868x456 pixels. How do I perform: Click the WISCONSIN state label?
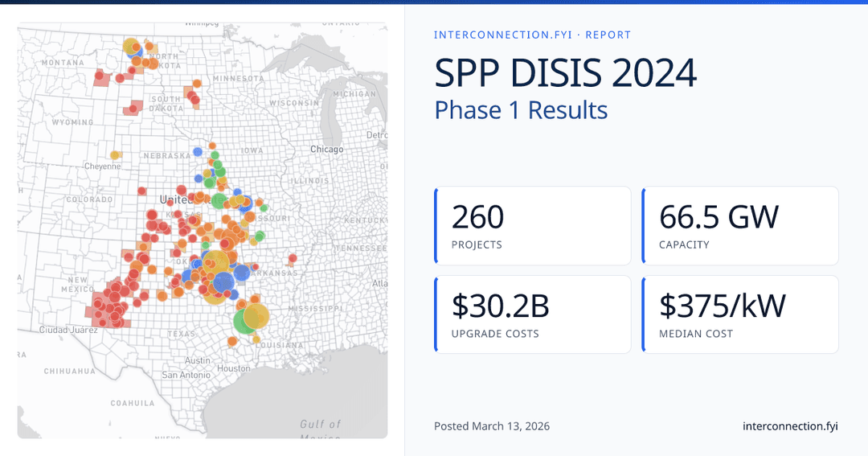294,103
